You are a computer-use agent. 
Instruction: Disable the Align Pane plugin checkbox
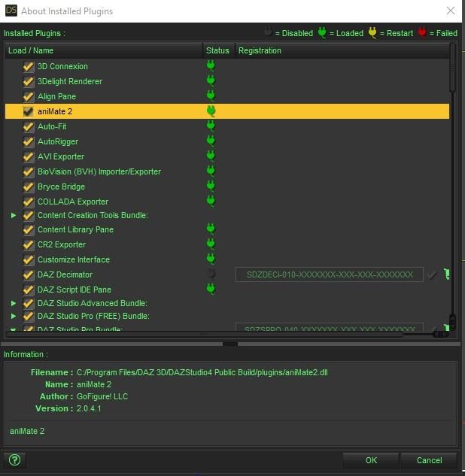coord(29,96)
